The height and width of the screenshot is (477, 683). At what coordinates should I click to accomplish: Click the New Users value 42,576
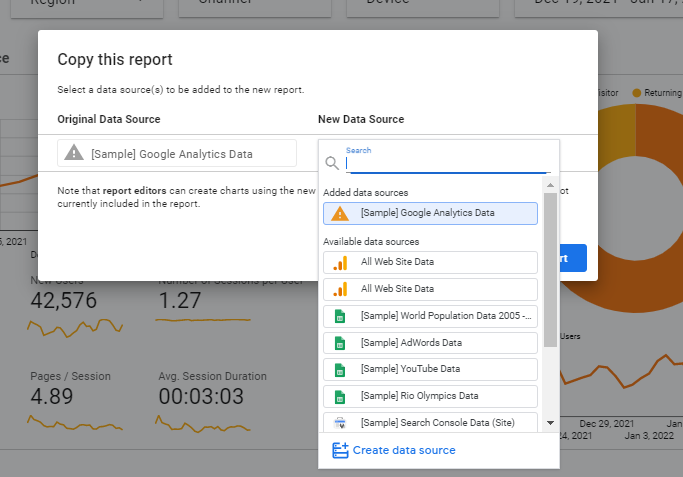coord(64,301)
